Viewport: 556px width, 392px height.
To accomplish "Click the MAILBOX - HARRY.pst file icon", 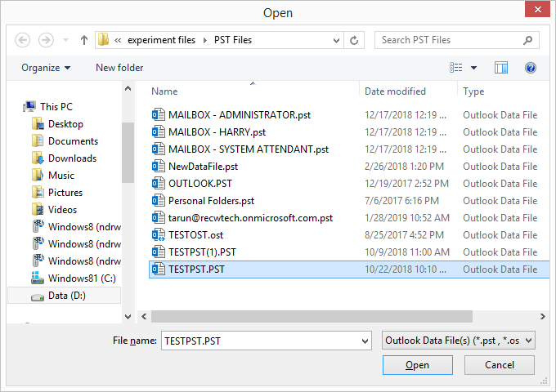I will coord(158,132).
